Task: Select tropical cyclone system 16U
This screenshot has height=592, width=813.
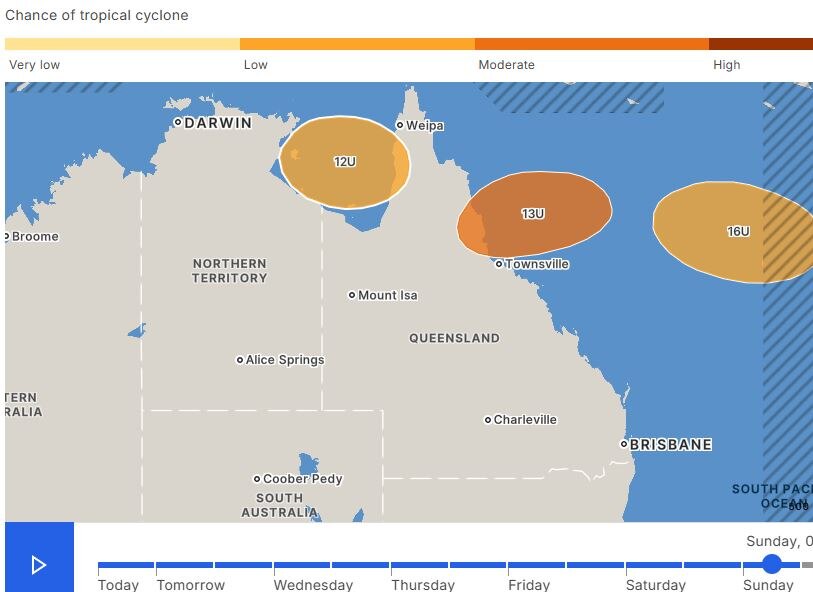Action: 738,230
